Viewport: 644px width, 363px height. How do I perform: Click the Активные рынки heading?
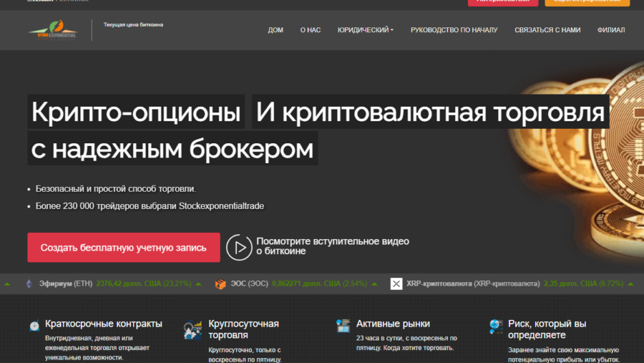(393, 323)
